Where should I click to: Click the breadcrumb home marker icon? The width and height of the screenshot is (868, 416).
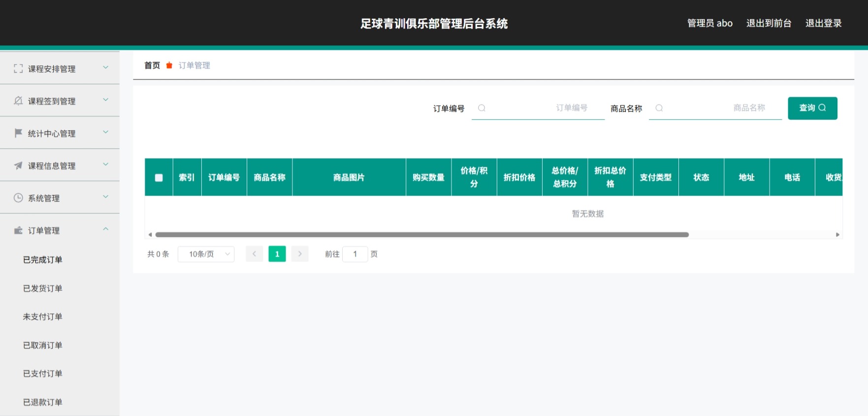tap(169, 65)
